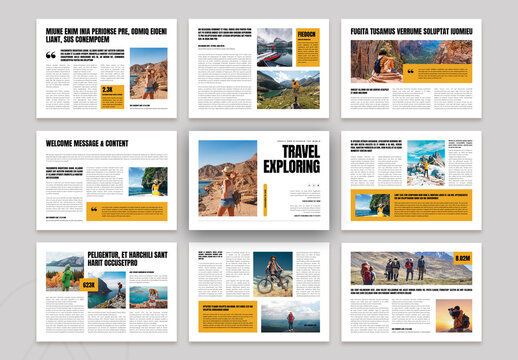Click the 'TRAVEL EXPLORING' cover title

point(292,159)
